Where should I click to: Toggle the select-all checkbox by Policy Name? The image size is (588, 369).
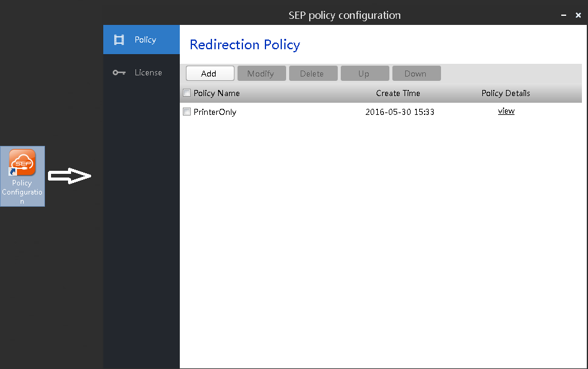click(186, 93)
